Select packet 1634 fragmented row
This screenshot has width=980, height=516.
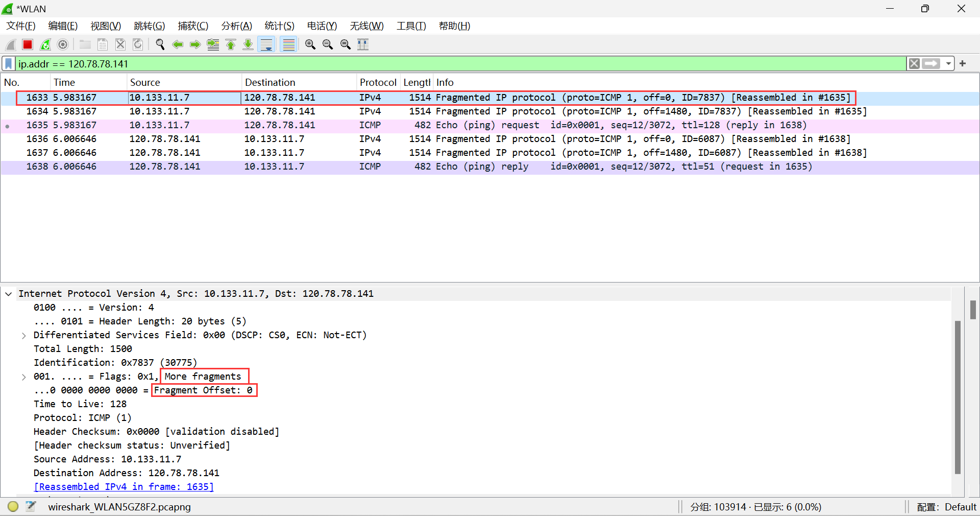[x=490, y=111]
